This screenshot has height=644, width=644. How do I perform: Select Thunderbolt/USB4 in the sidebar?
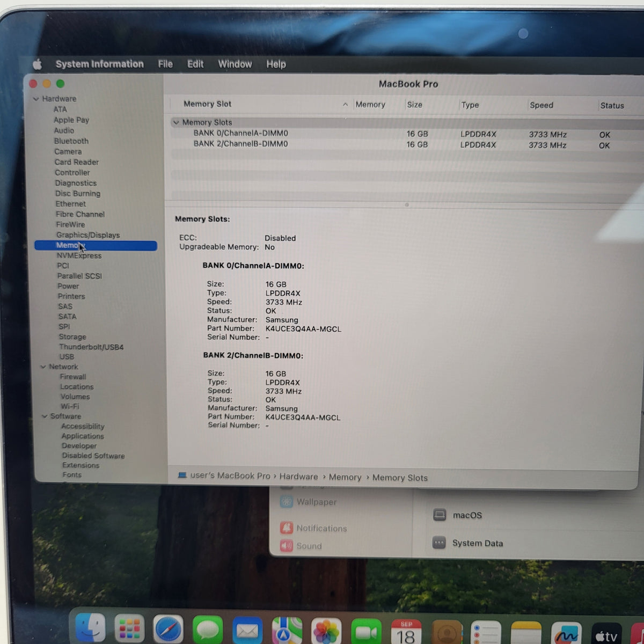(x=91, y=347)
